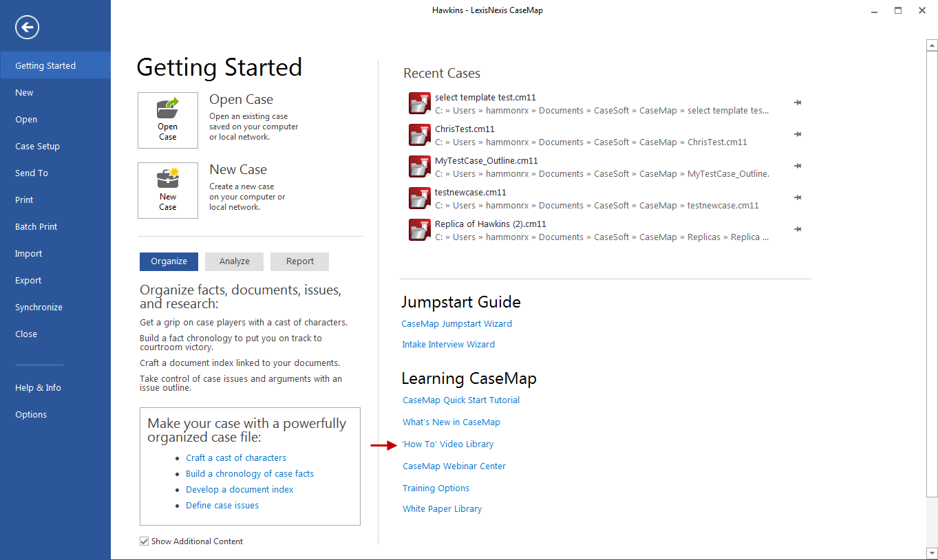Viewport: 938px width, 560px height.
Task: Open What's New in CaseMap link
Action: pyautogui.click(x=451, y=422)
